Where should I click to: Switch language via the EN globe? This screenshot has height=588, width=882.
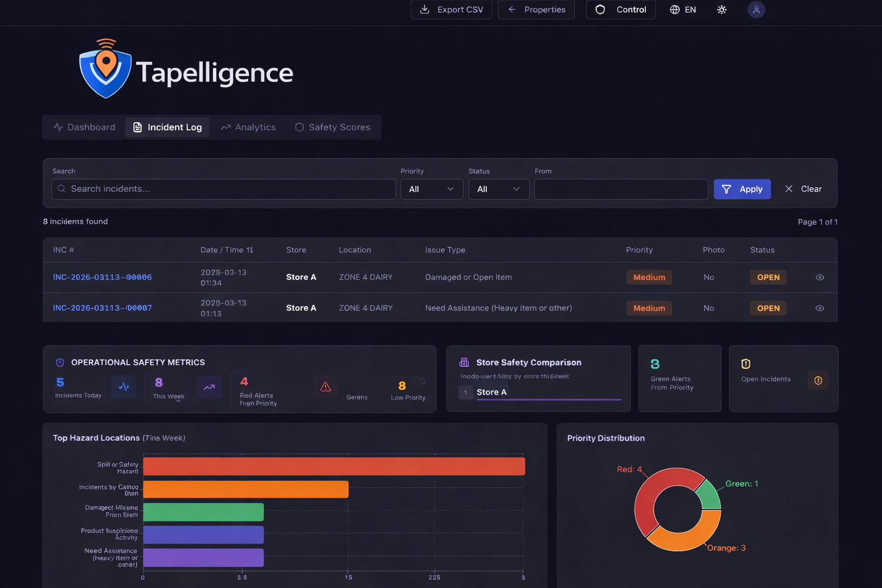tap(683, 10)
